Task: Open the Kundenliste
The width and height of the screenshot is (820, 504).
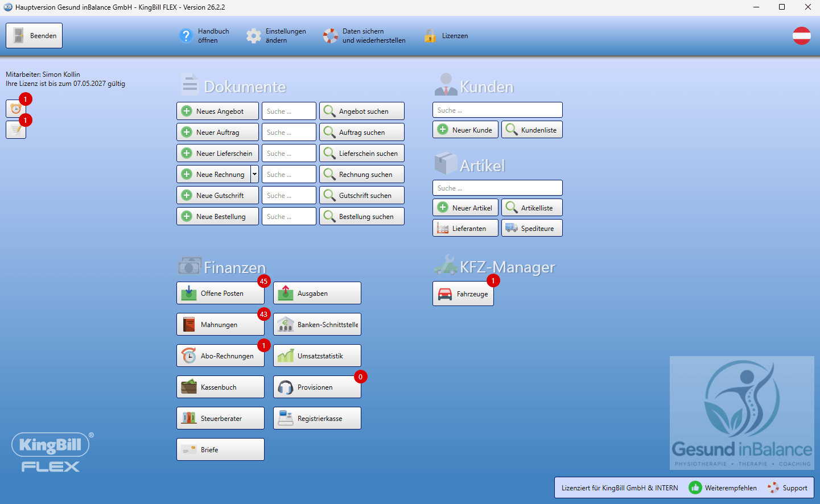Action: pyautogui.click(x=532, y=130)
